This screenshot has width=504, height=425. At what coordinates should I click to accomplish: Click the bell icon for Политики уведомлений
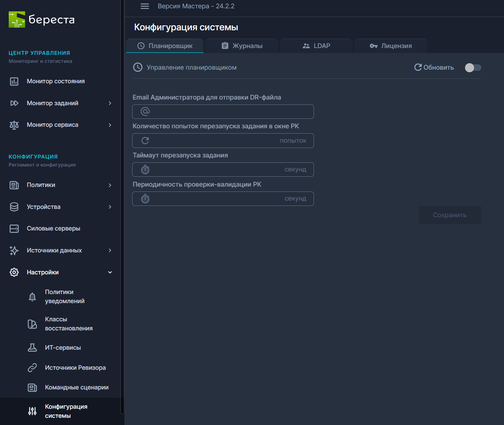pos(33,297)
